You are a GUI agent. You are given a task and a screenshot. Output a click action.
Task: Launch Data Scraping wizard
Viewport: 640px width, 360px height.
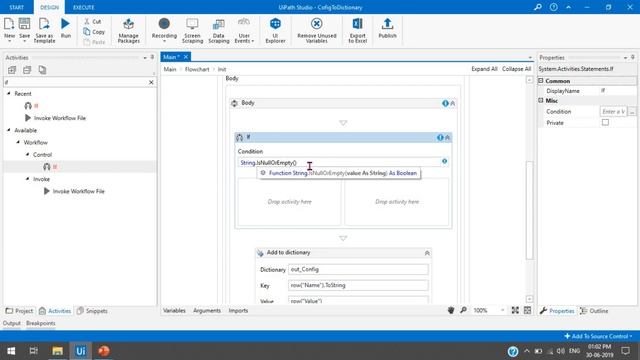pos(219,30)
